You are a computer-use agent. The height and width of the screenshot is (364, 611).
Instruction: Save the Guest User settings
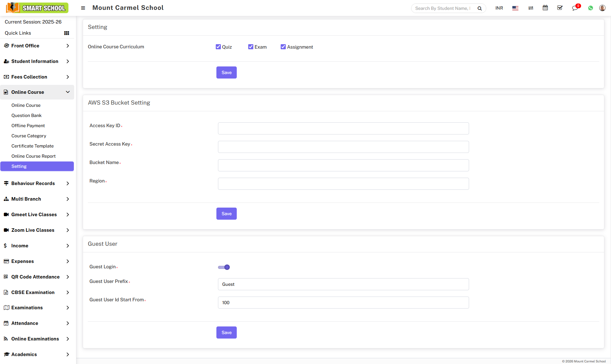(x=226, y=333)
